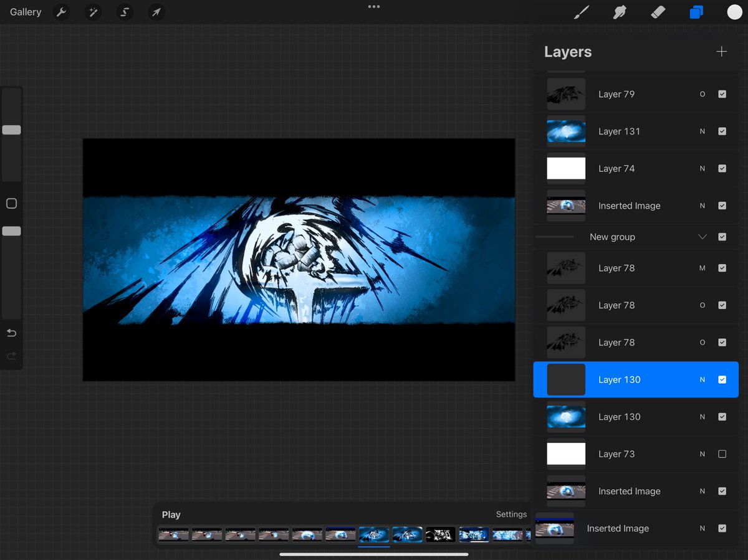Collapse the New group chevron
The image size is (748, 560).
[702, 237]
